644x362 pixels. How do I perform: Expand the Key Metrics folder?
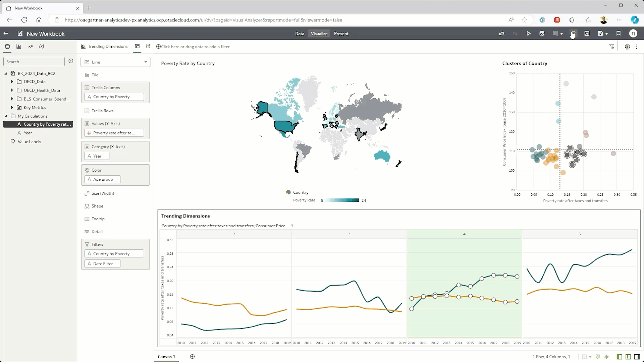coord(12,107)
